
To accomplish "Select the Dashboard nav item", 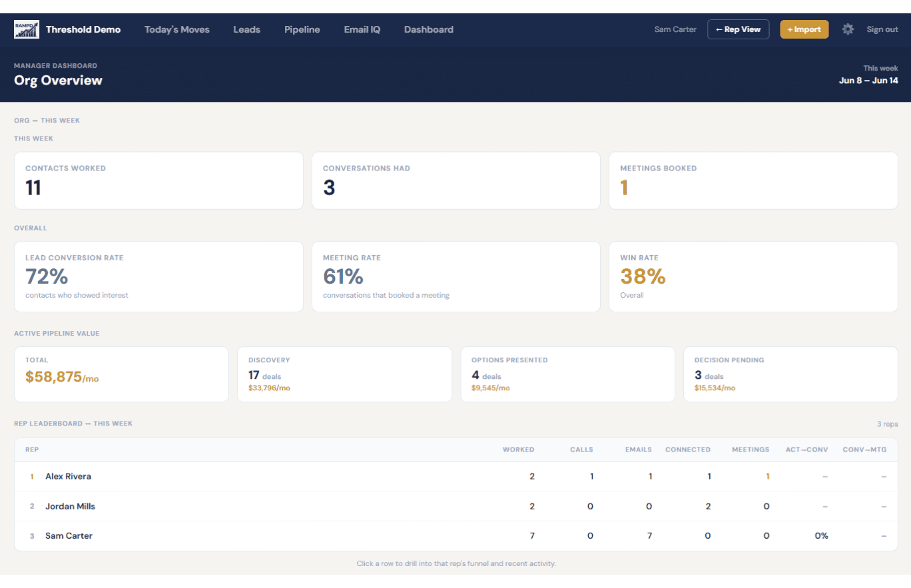I will [x=429, y=29].
